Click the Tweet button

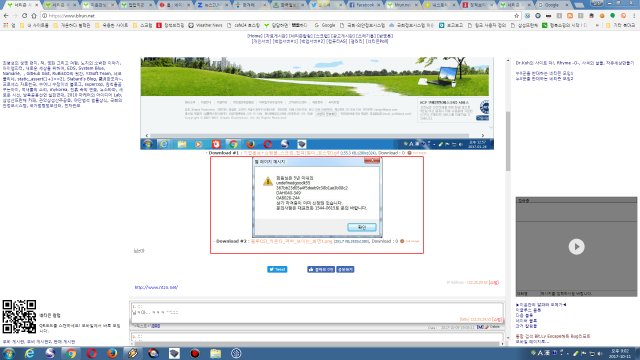tap(277, 269)
